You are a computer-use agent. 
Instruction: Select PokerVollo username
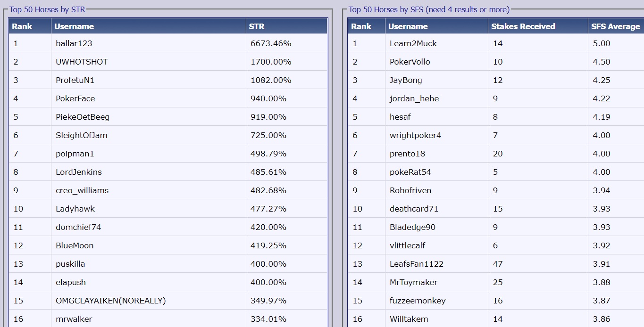click(410, 62)
